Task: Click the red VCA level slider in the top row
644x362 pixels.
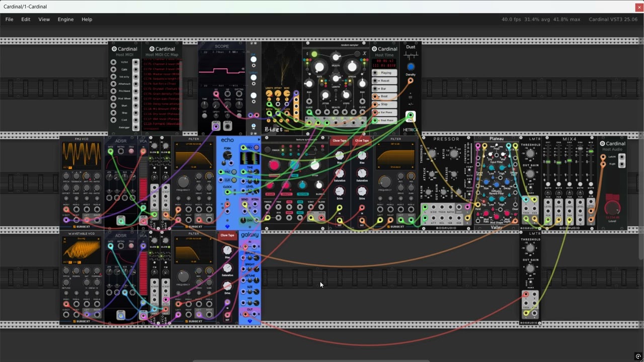Action: [x=143, y=178]
